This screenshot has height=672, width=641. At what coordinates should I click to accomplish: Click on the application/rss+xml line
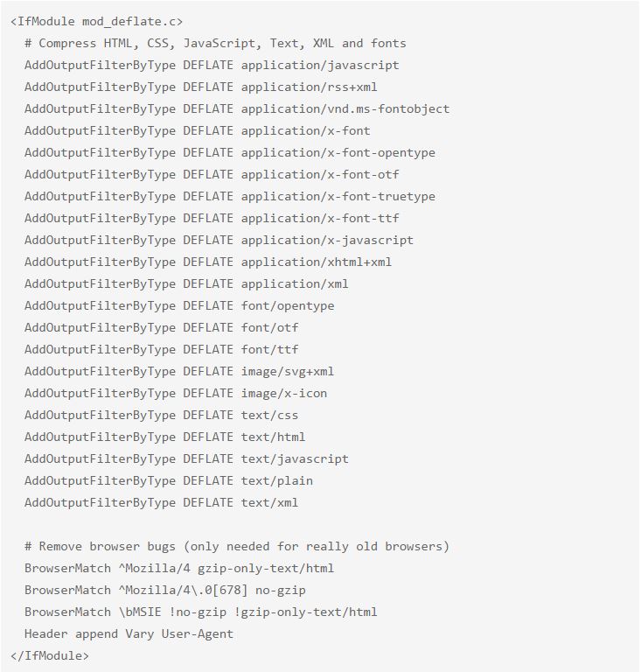(201, 87)
